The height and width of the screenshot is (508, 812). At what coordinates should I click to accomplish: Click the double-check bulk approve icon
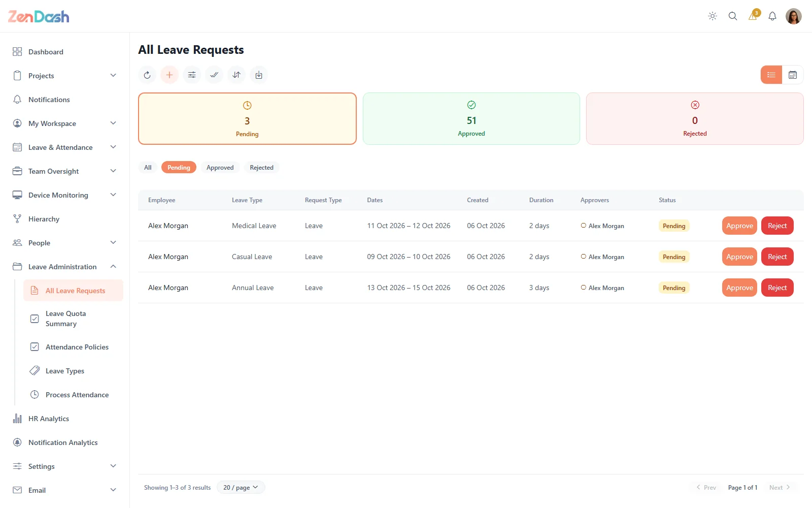coord(214,75)
